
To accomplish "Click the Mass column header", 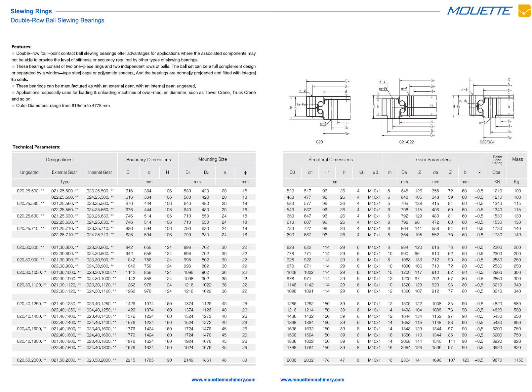I will [x=517, y=159].
